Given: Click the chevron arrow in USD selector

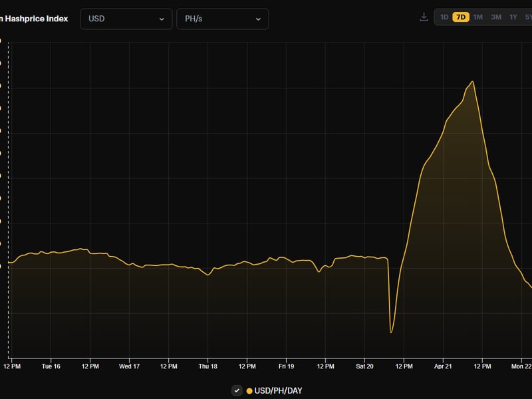Looking at the screenshot, I should point(162,19).
